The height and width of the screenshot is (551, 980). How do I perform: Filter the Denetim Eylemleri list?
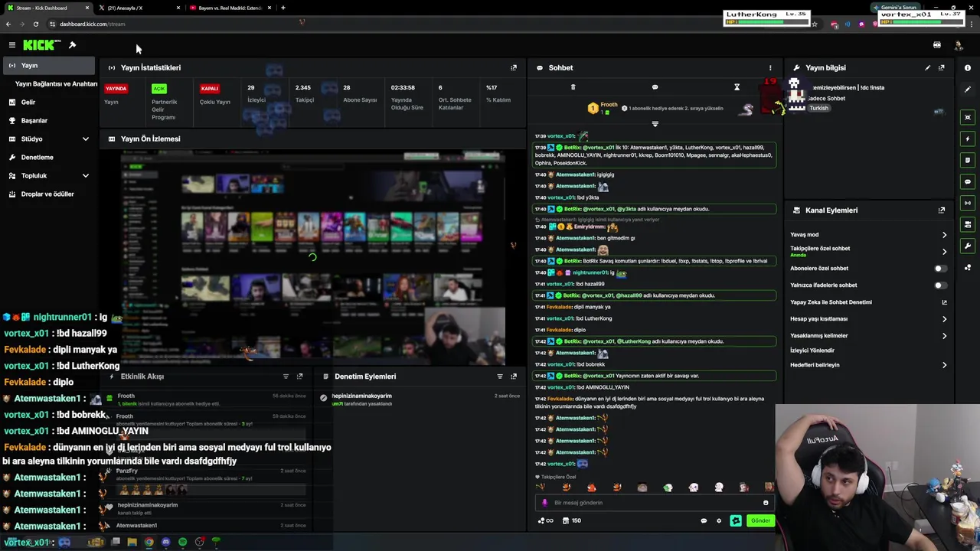point(500,377)
